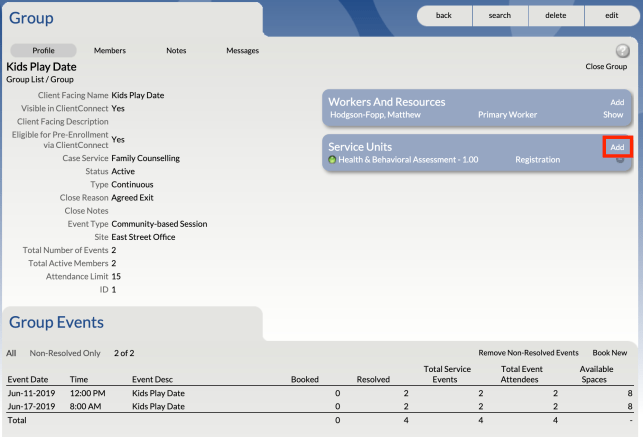Open the Members tab

point(110,50)
